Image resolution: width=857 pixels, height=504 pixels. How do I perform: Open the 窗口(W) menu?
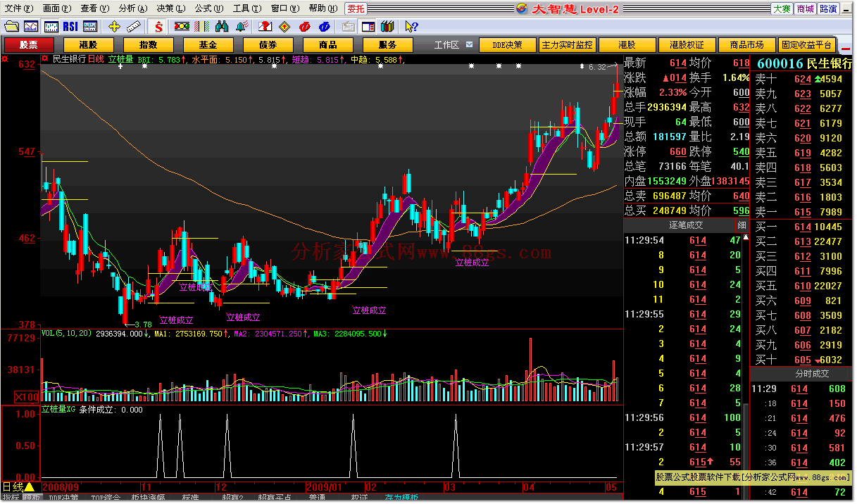pos(284,8)
